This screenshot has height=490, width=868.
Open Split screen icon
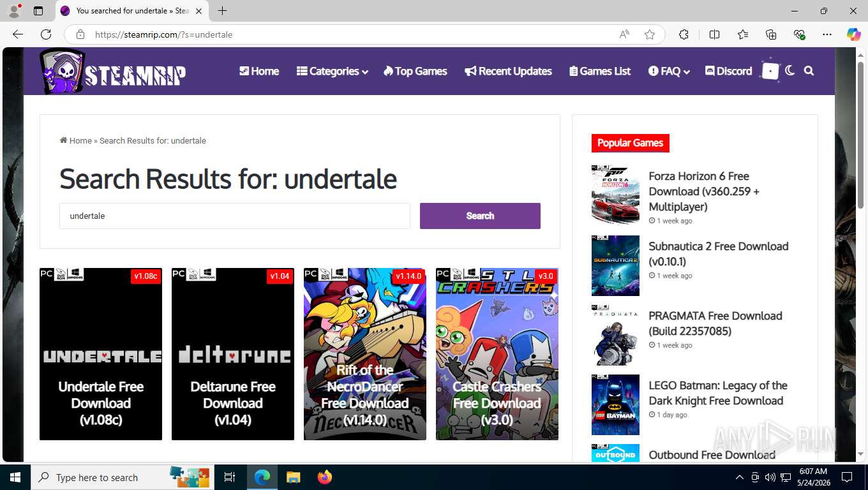click(714, 34)
